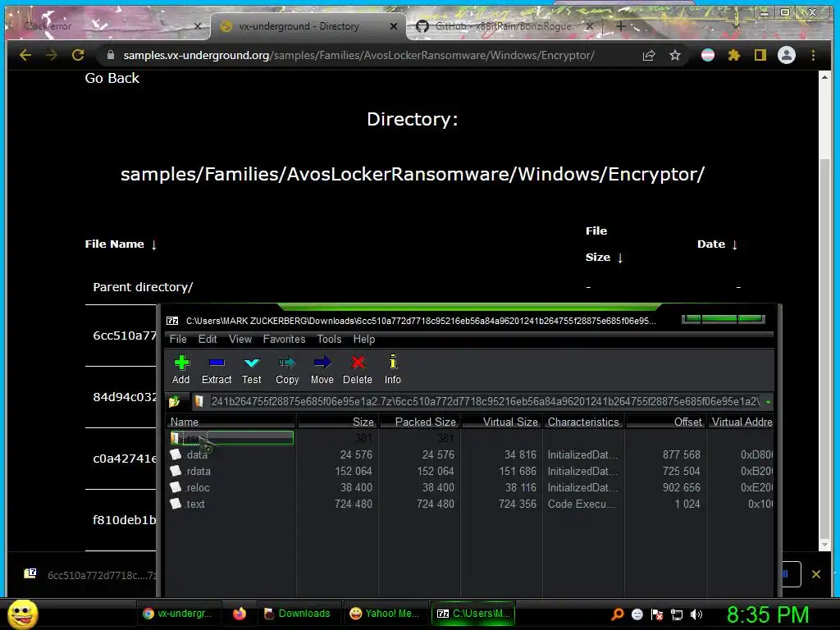
Task: Select the .rdata section row
Action: (470, 472)
